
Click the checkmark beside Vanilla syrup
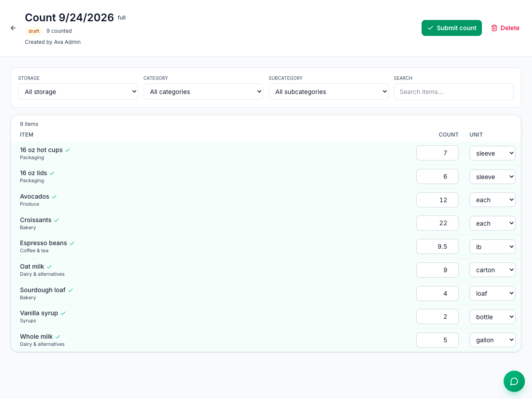point(63,313)
